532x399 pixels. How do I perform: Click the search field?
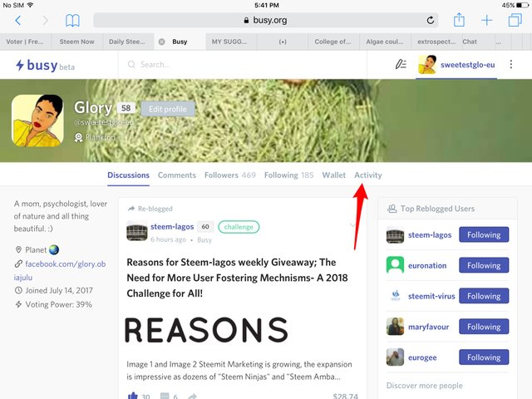click(x=243, y=65)
